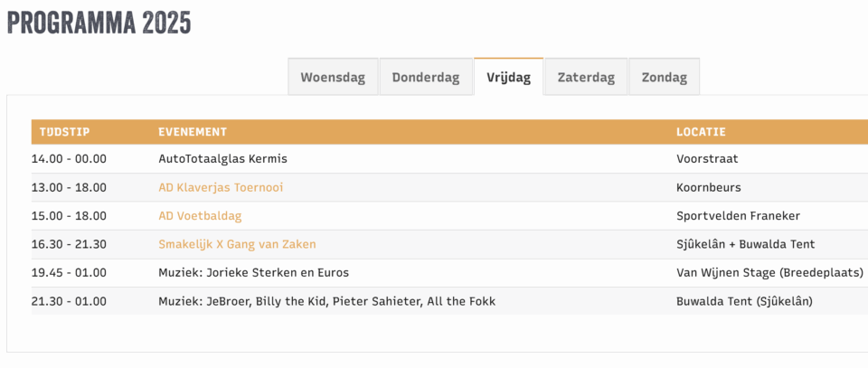This screenshot has height=368, width=868.
Task: Follow the AD Voetbaldag link
Action: pos(200,216)
